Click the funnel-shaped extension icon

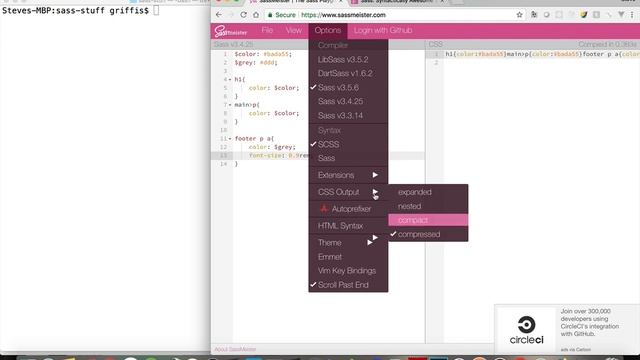point(621,15)
